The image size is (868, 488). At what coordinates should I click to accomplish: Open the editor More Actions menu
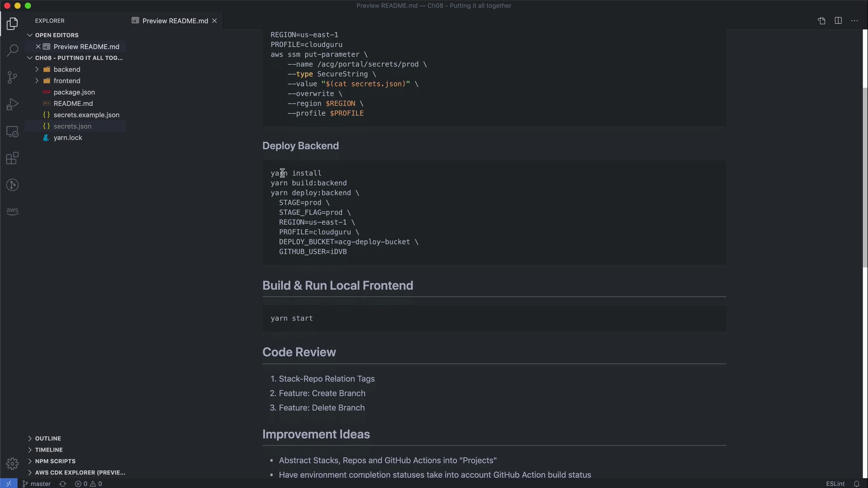coord(854,21)
